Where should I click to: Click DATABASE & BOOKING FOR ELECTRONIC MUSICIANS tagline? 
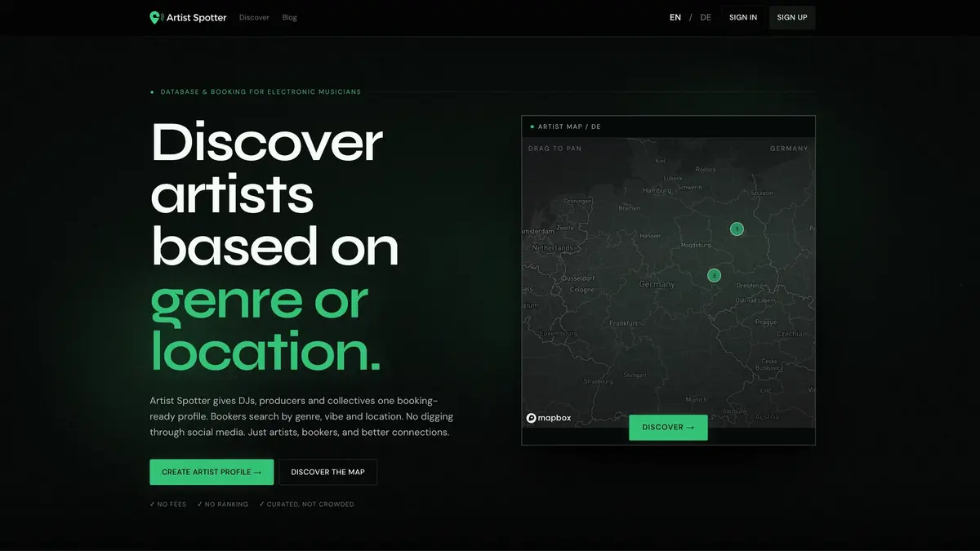(261, 92)
